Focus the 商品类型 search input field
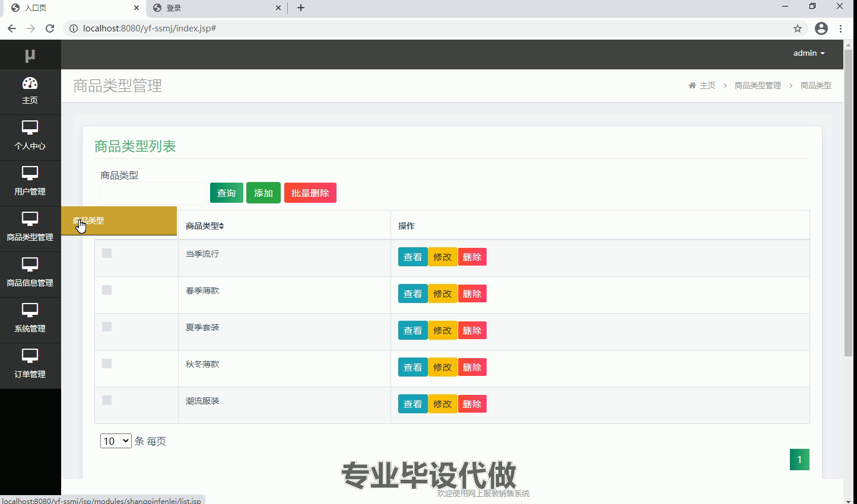The height and width of the screenshot is (504, 857). pyautogui.click(x=153, y=193)
